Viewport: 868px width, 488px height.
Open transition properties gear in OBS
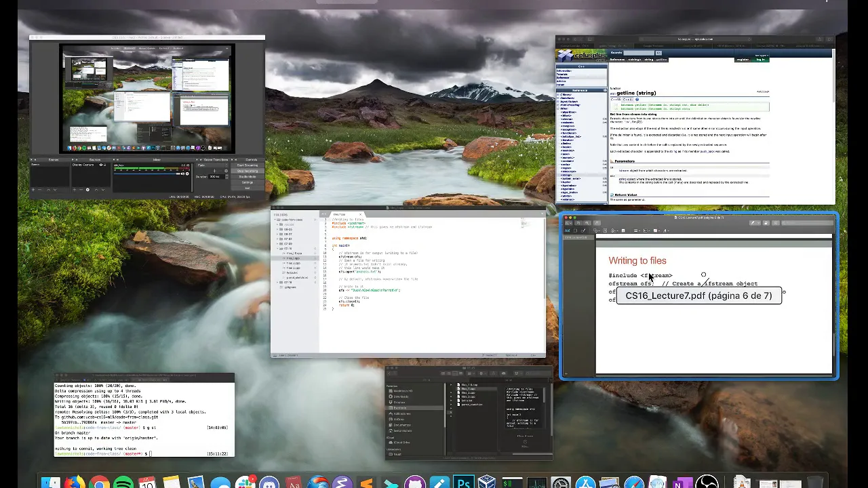[226, 171]
